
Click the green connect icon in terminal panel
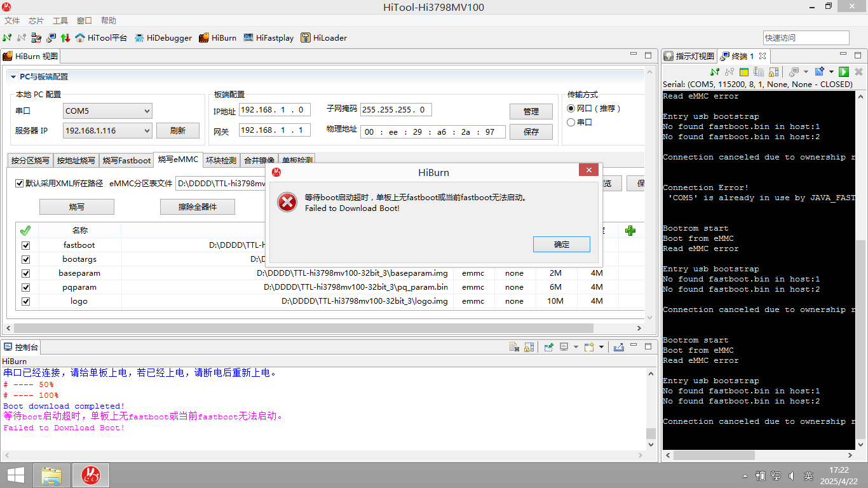tap(715, 72)
